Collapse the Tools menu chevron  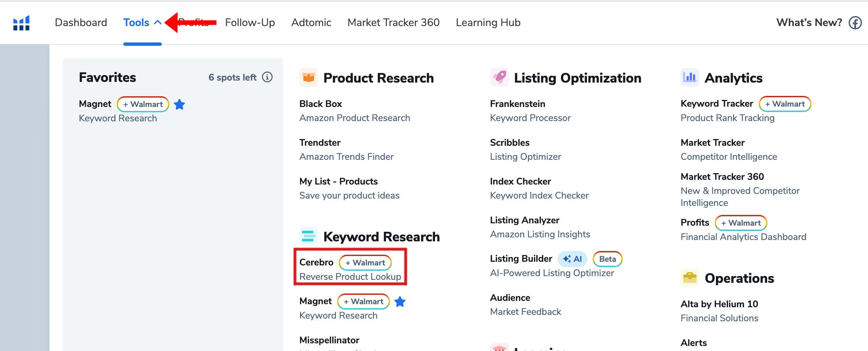157,23
